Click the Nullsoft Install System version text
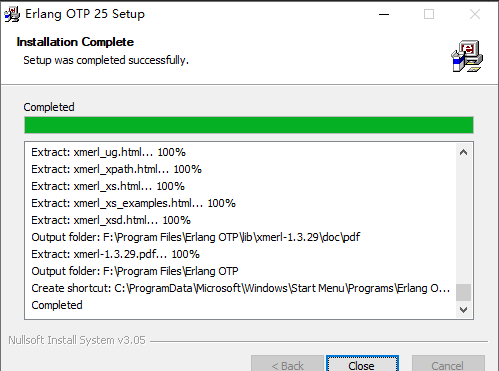 [x=77, y=340]
